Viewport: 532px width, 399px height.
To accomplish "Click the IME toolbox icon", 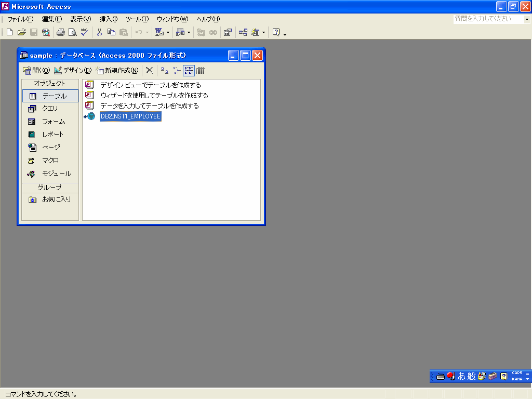I will (x=493, y=376).
